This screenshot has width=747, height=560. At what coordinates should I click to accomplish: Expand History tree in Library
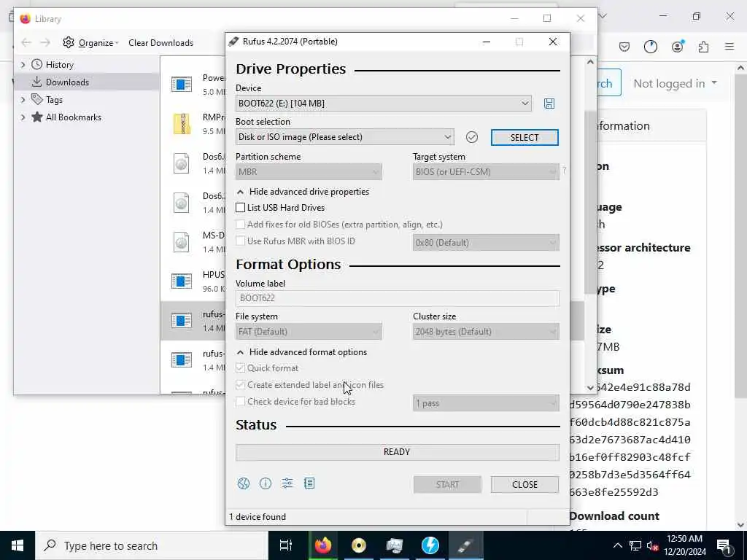point(23,64)
